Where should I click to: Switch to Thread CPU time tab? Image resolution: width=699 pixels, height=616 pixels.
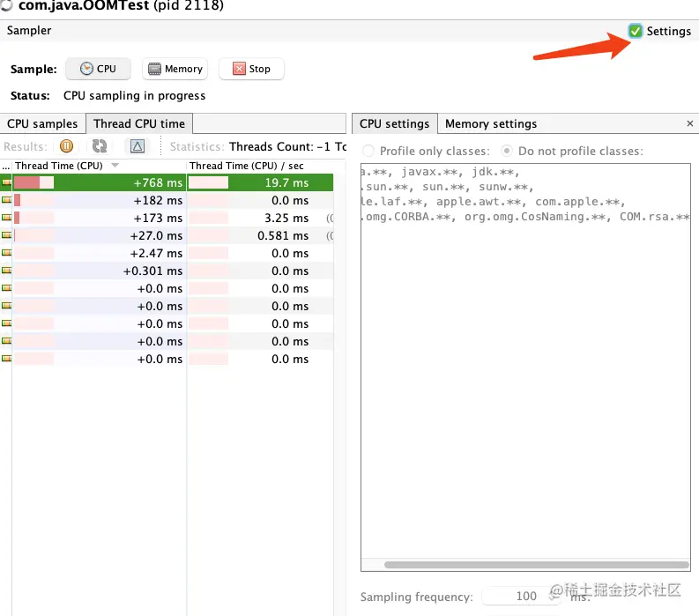139,123
